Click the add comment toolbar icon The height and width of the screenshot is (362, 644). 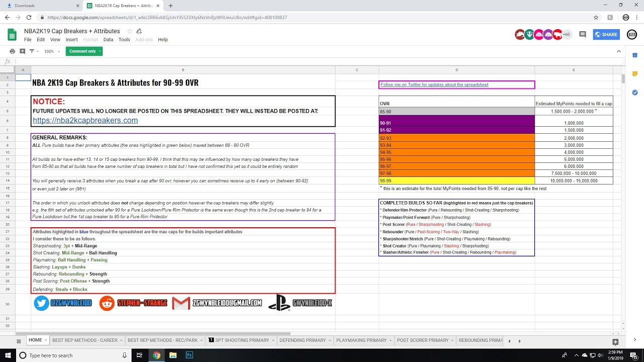(22, 51)
